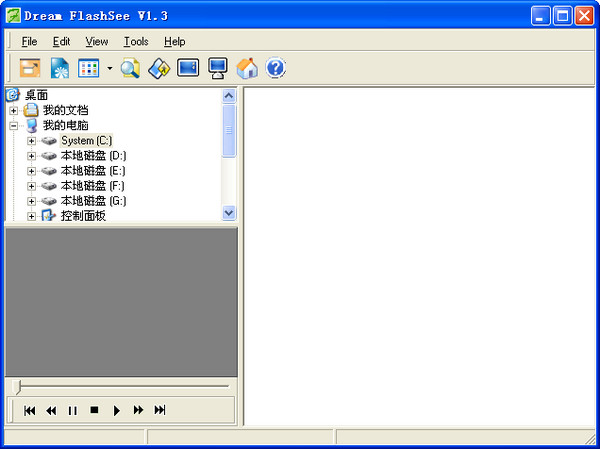
Task: Click the folder tree scrollbar down arrow
Action: (x=229, y=213)
